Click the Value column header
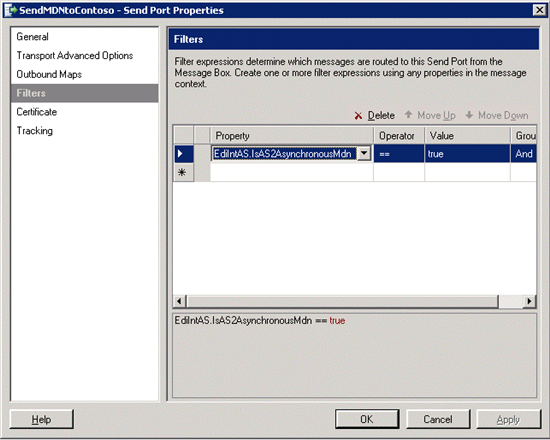Image resolution: width=550 pixels, height=440 pixels. pos(467,136)
